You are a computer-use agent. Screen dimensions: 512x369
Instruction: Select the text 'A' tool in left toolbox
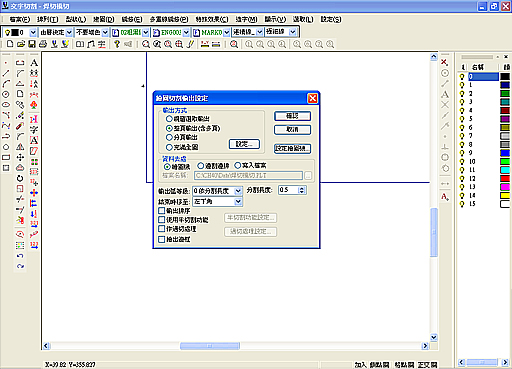point(34,62)
